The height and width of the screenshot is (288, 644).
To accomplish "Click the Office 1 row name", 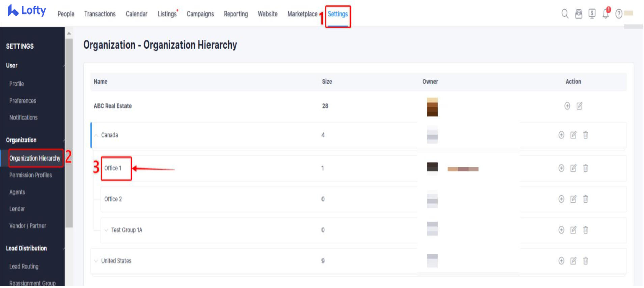I will [x=113, y=168].
